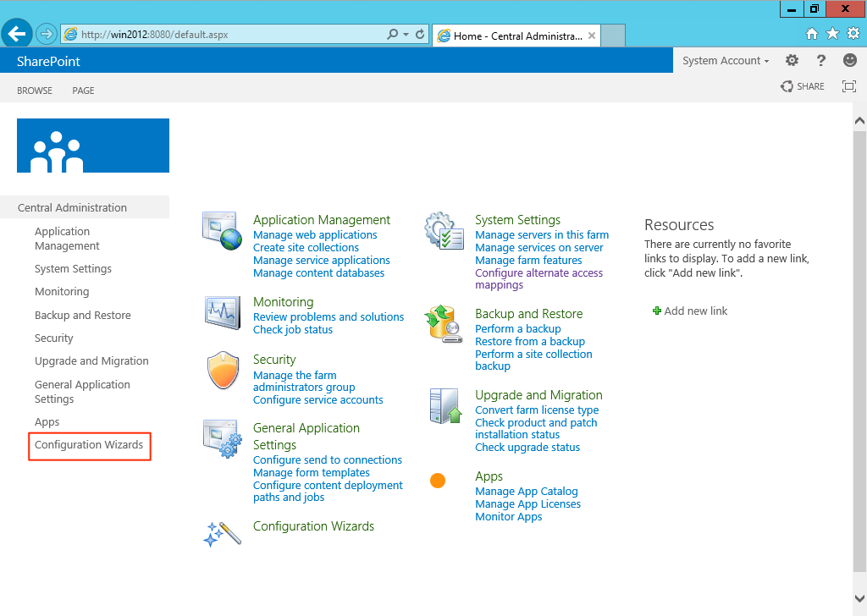Screen dimensions: 867x616
Task: Click the green plus Add new link icon
Action: [657, 311]
